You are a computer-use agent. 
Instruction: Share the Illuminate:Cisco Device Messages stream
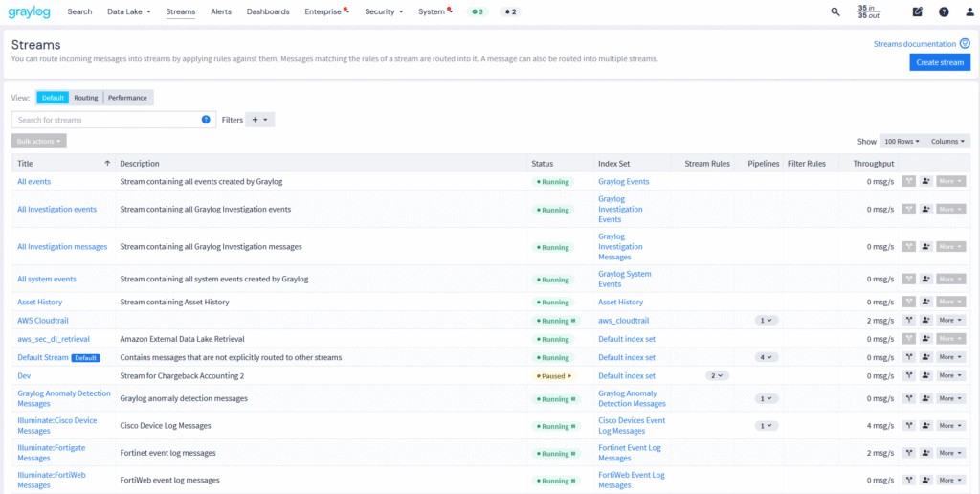[926, 426]
